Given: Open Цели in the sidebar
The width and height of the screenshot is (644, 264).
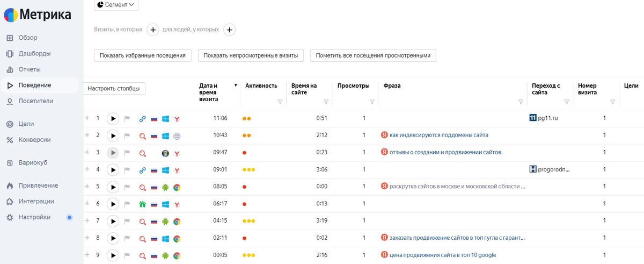Looking at the screenshot, I should coord(26,124).
